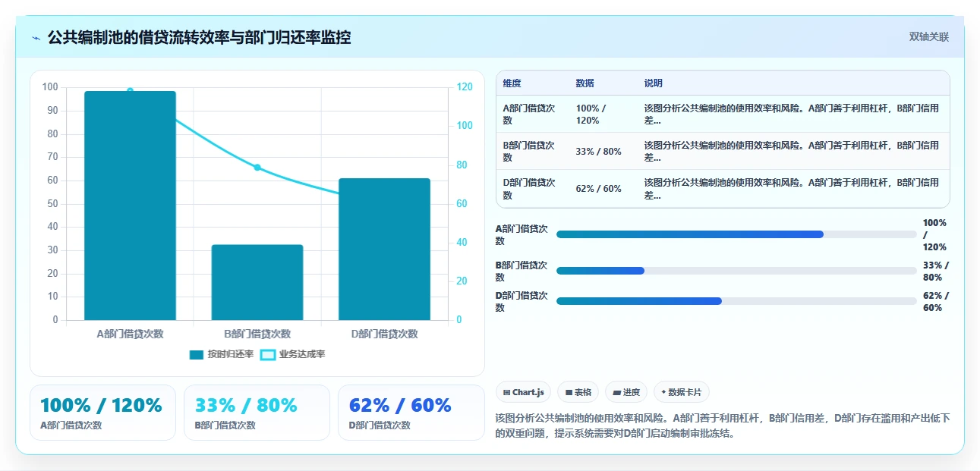The height and width of the screenshot is (471, 980).
Task: Select the Chart.js tag
Action: coord(523,392)
